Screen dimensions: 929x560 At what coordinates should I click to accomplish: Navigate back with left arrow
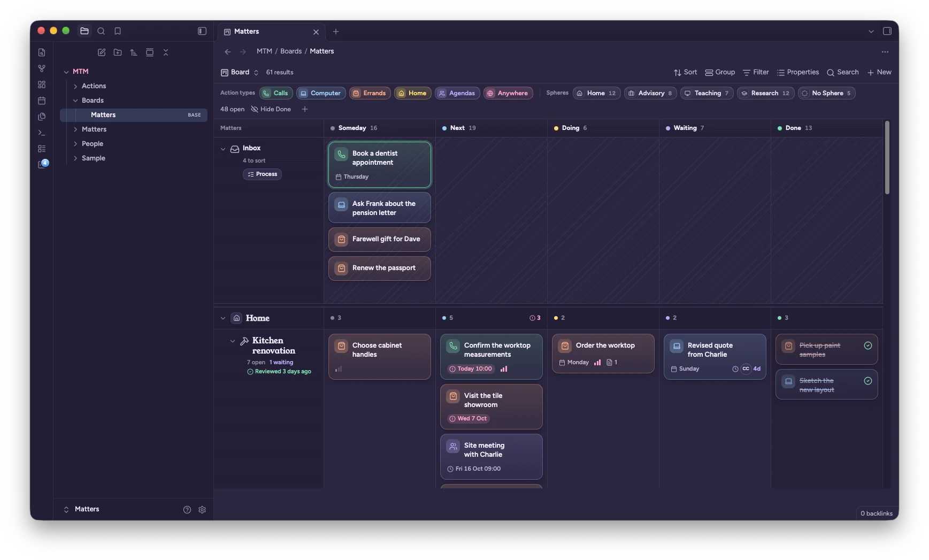(228, 52)
